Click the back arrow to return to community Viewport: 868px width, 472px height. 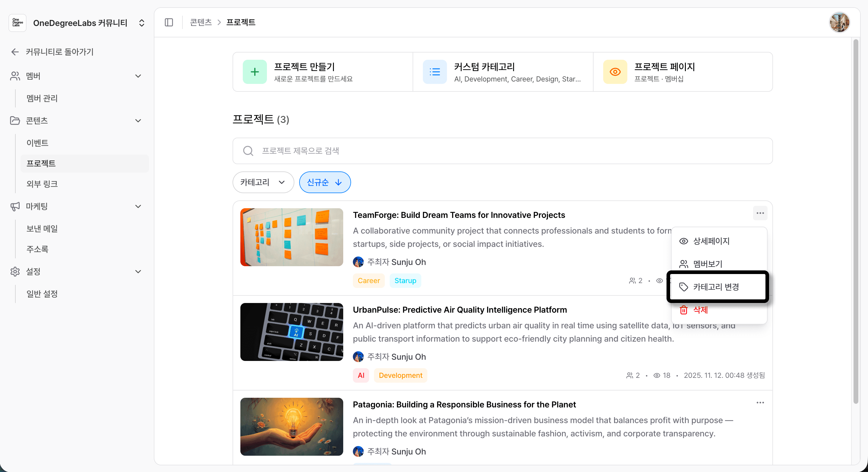click(15, 52)
